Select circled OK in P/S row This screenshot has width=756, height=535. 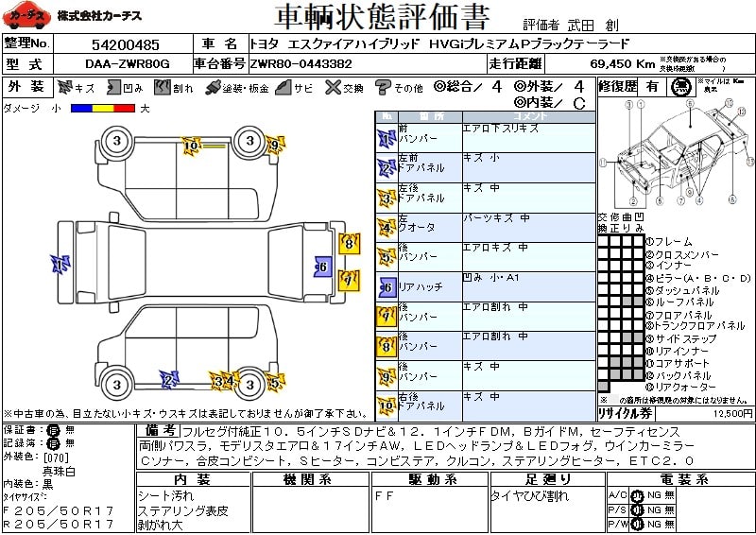point(637,509)
